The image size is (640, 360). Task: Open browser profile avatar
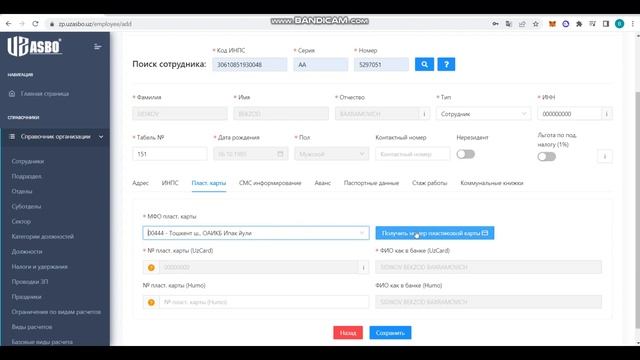tap(619, 24)
